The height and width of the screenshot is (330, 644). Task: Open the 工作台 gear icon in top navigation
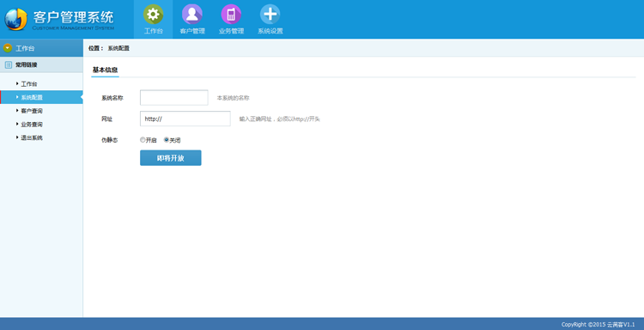coord(153,15)
